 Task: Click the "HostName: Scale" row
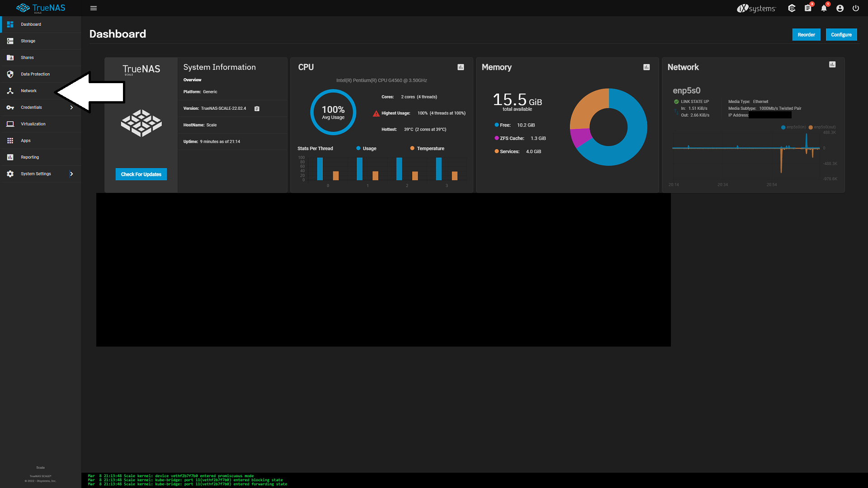coord(233,125)
